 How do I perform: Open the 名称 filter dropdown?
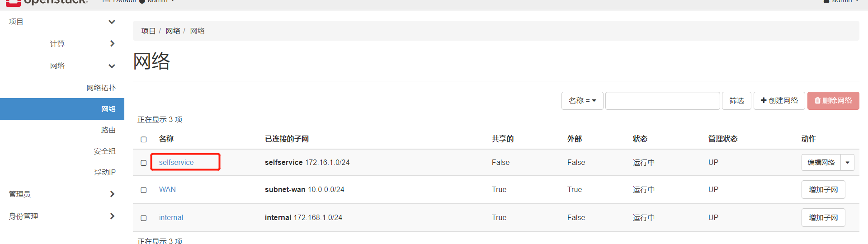point(582,101)
